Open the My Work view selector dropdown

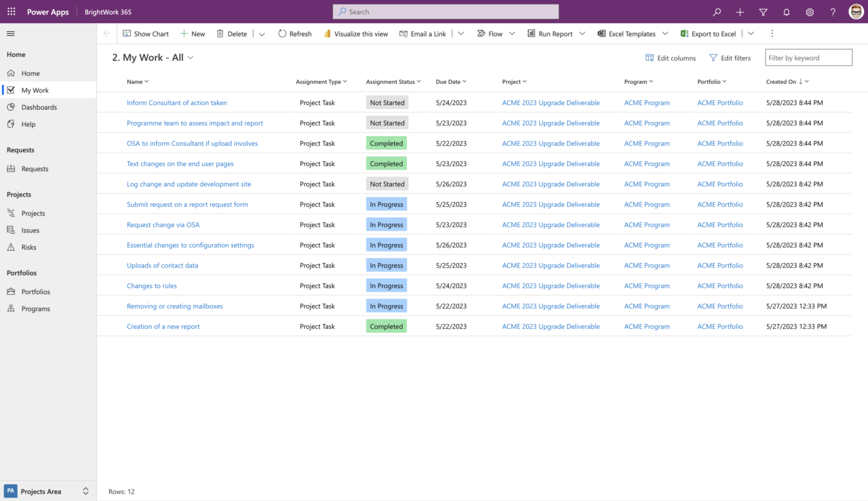[190, 58]
